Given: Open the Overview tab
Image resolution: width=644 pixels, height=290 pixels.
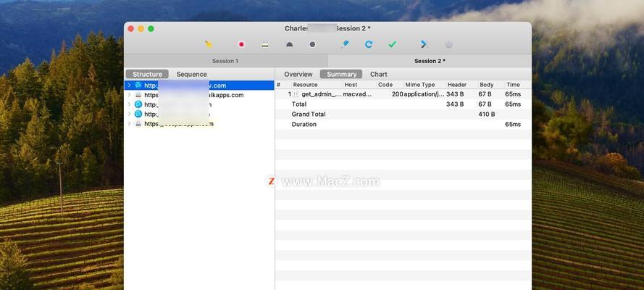Looking at the screenshot, I should coord(298,75).
